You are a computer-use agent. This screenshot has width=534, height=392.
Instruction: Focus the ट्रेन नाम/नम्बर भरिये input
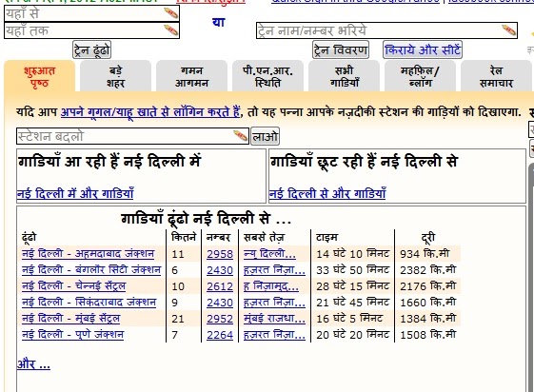coord(386,30)
